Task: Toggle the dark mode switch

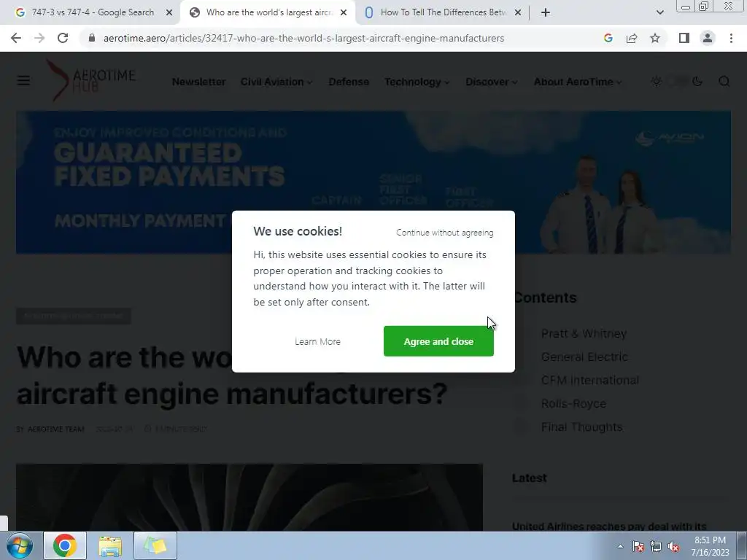Action: 677,81
